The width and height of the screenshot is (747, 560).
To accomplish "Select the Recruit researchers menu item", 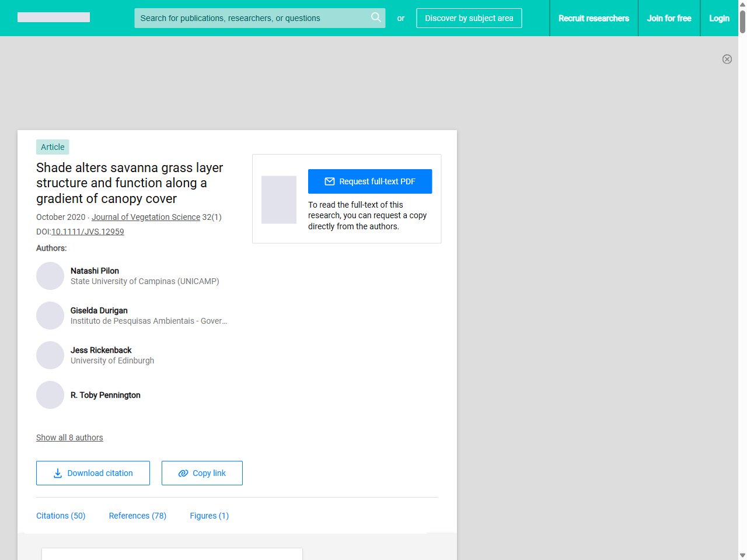I will click(594, 18).
